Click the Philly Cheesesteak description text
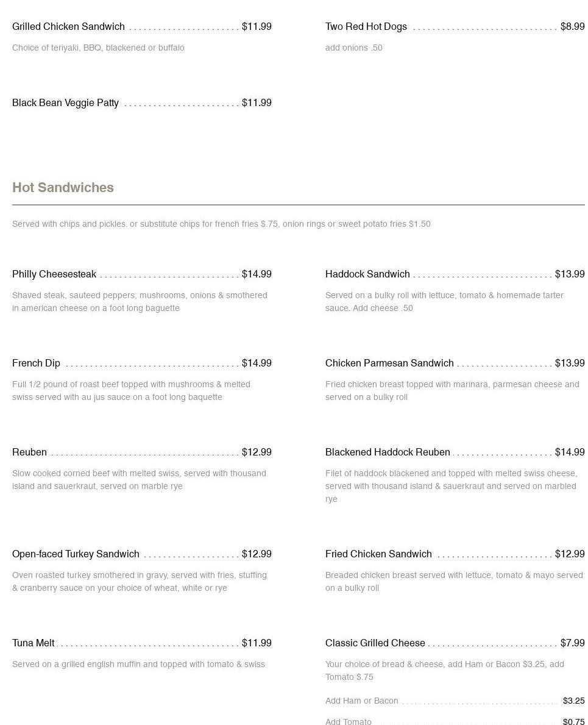Viewport: 588px width, 725px height. point(140,302)
